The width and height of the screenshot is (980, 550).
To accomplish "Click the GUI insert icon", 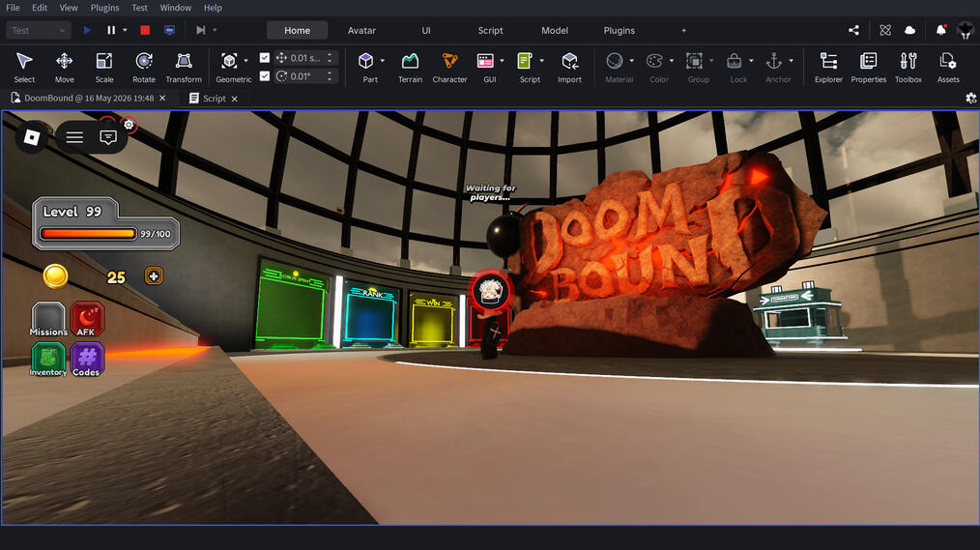I will (x=485, y=61).
